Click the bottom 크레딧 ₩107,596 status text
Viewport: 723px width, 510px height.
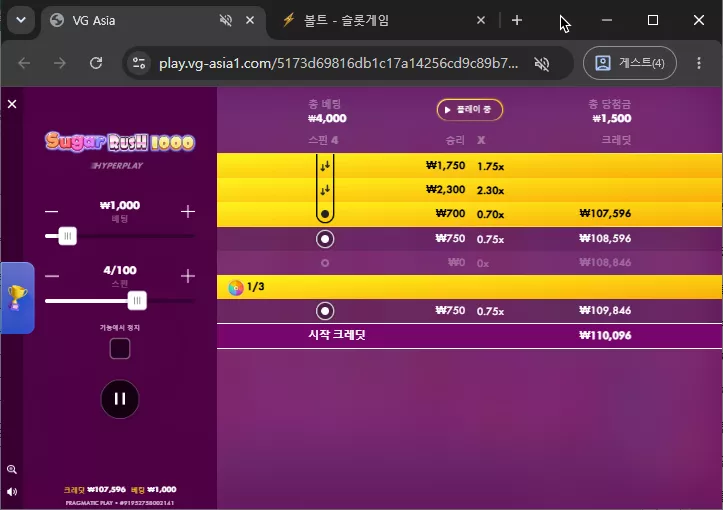(95, 489)
